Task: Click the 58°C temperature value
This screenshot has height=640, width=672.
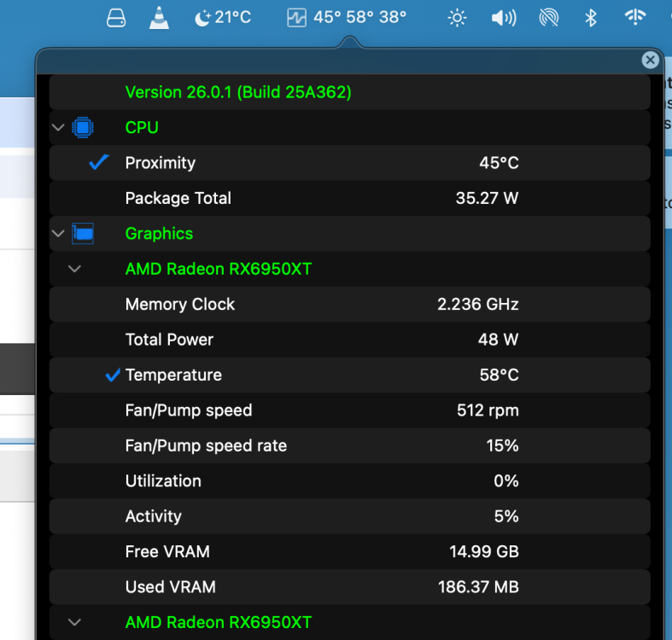Action: [499, 375]
